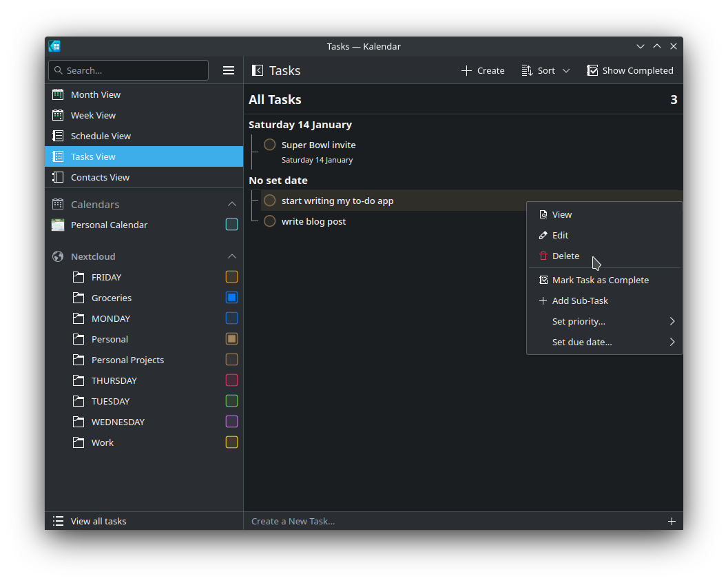Focus the Search input field

(134, 70)
